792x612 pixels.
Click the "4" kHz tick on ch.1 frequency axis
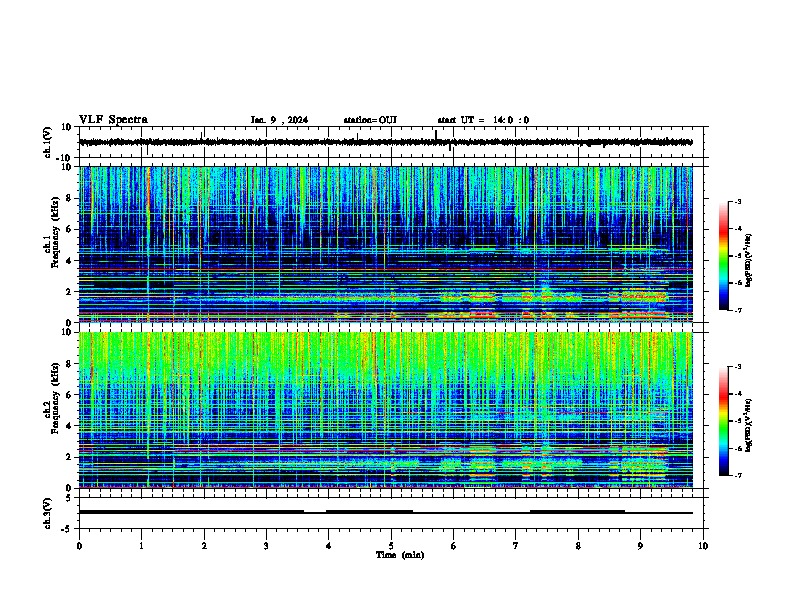[x=70, y=261]
